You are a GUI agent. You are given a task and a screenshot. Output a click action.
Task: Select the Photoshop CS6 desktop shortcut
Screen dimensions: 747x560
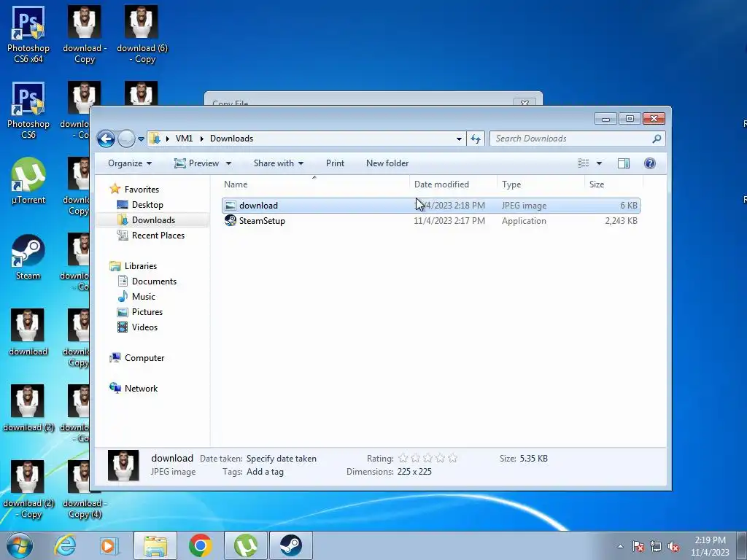[28, 111]
